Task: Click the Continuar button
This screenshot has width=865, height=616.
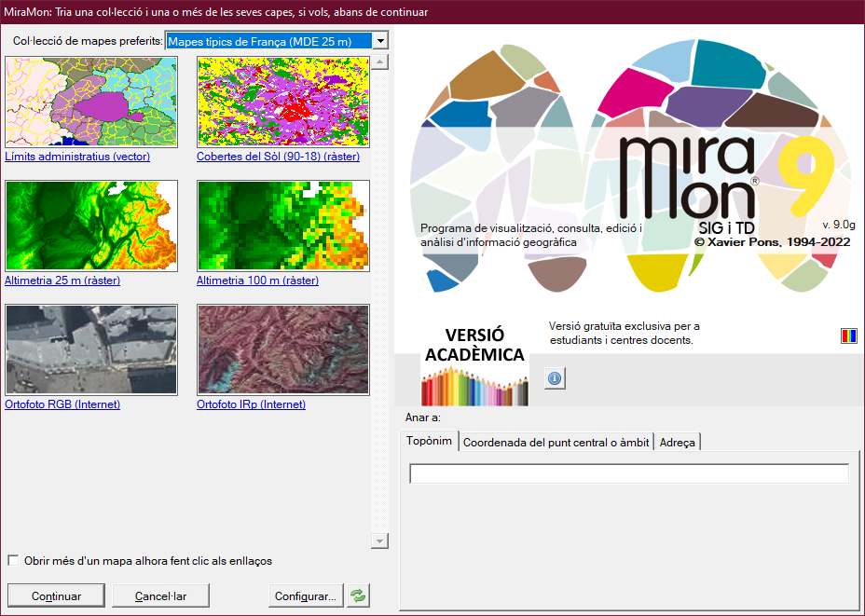Action: [x=56, y=596]
